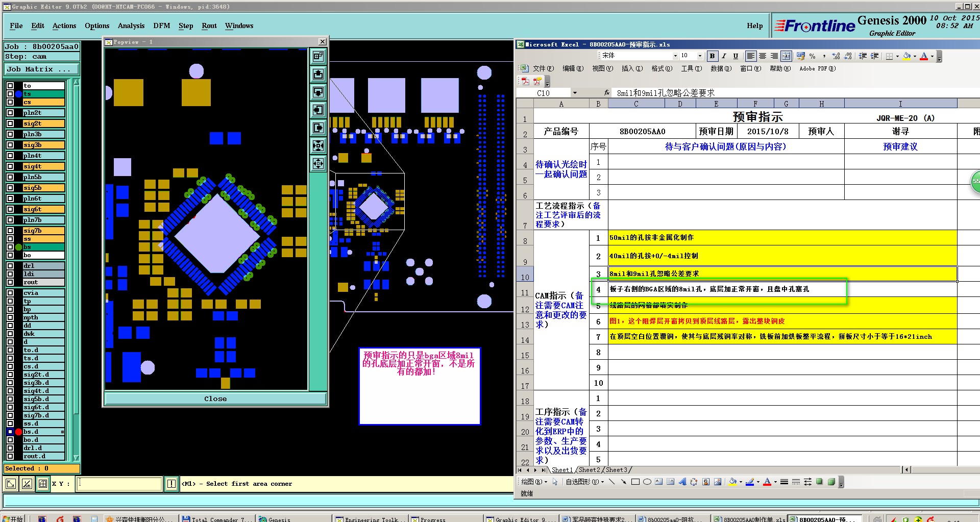This screenshot has width=980, height=522.
Task: Click exclamation icon beside XY field
Action: (171, 484)
